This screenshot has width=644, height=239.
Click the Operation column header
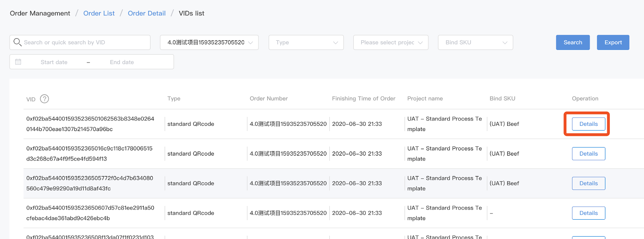585,98
